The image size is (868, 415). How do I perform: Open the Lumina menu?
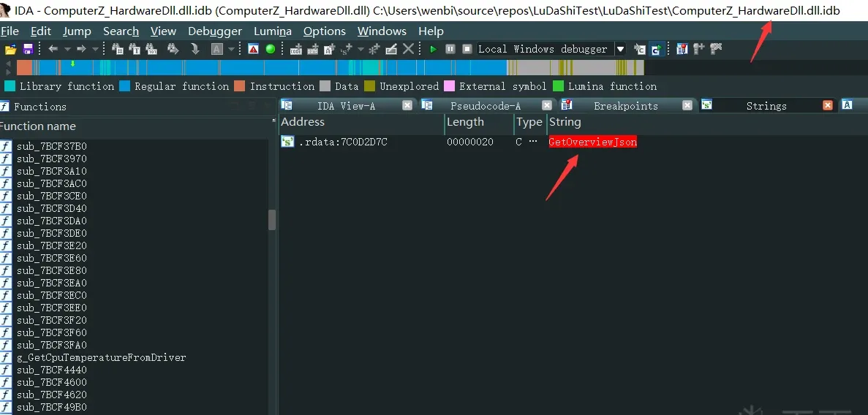[272, 31]
